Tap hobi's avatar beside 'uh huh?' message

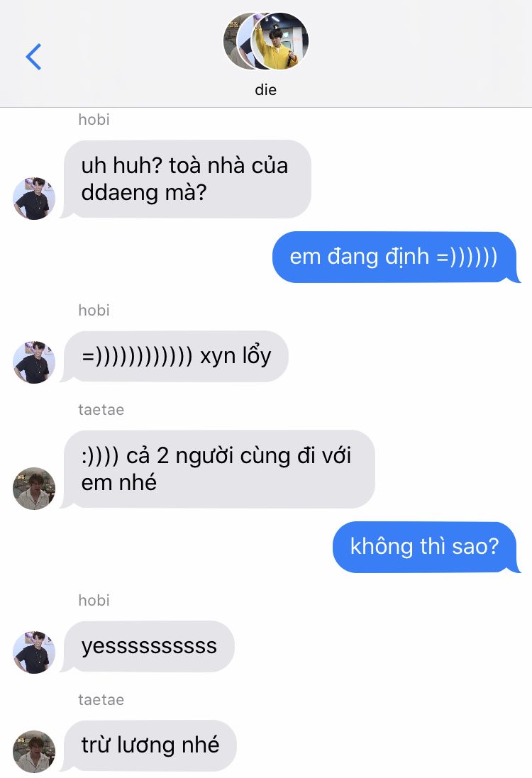(x=34, y=198)
